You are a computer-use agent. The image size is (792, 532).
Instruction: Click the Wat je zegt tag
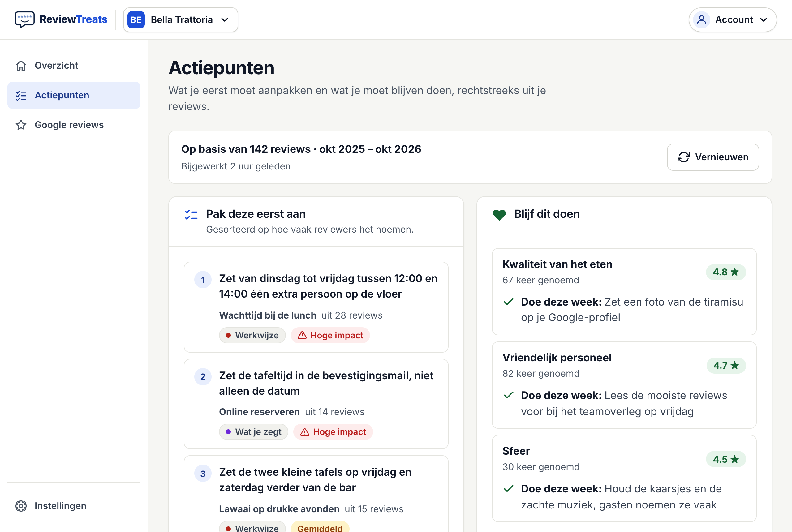(x=253, y=432)
